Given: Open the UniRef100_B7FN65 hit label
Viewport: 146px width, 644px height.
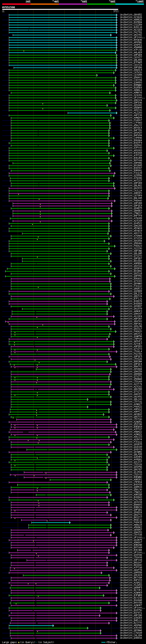Looking at the screenshot, I should click(131, 63).
